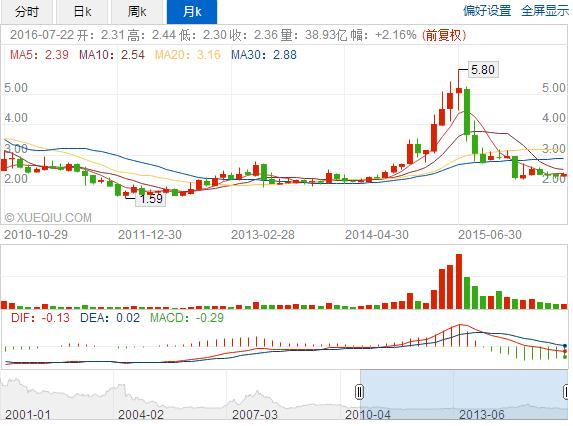
Task: Click the MA30 blue indicator legend
Action: click(x=264, y=55)
